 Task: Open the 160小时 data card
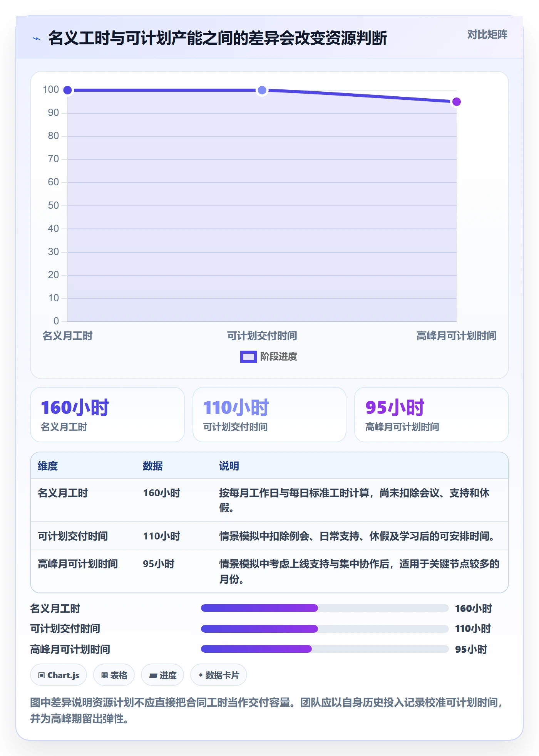coord(107,415)
